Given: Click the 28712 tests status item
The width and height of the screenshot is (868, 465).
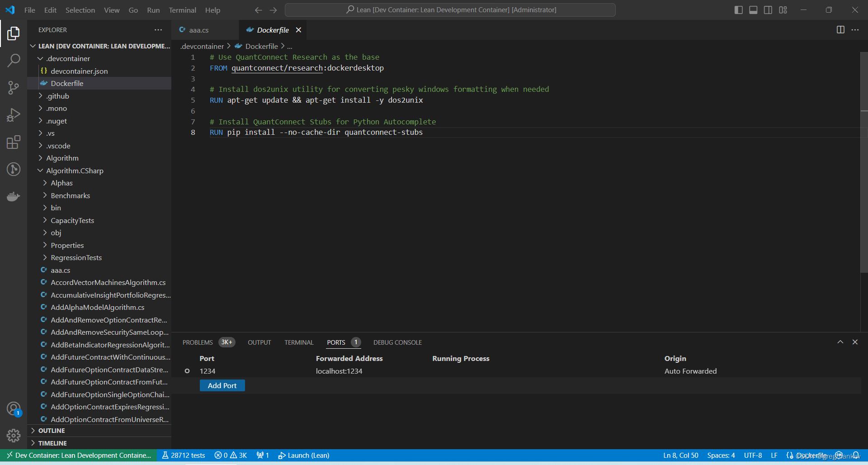Looking at the screenshot, I should point(183,456).
